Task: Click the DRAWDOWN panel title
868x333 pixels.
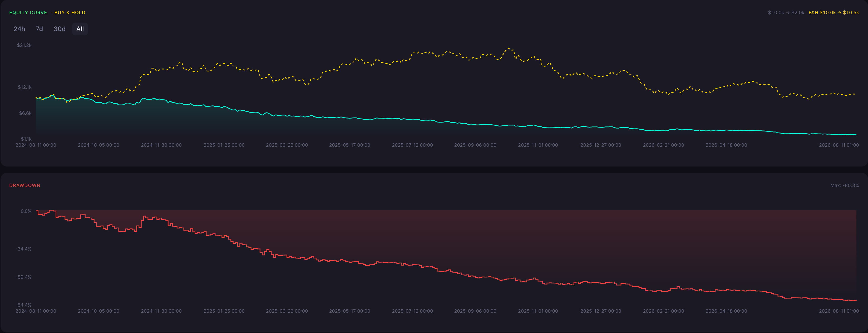Action: (x=25, y=185)
